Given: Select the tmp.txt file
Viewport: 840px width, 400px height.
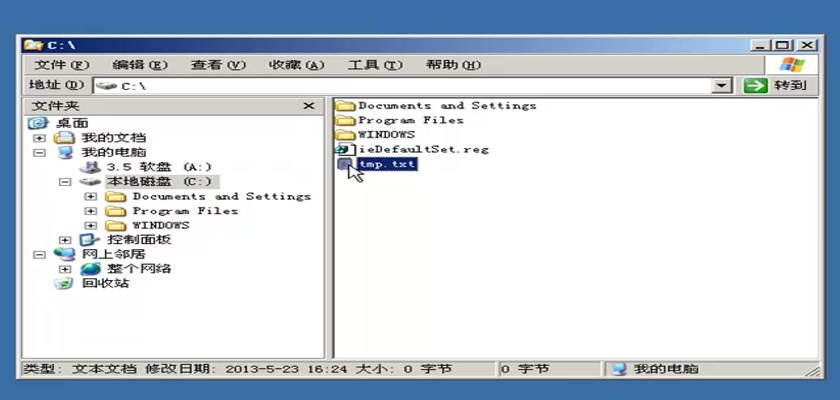Looking at the screenshot, I should [386, 164].
